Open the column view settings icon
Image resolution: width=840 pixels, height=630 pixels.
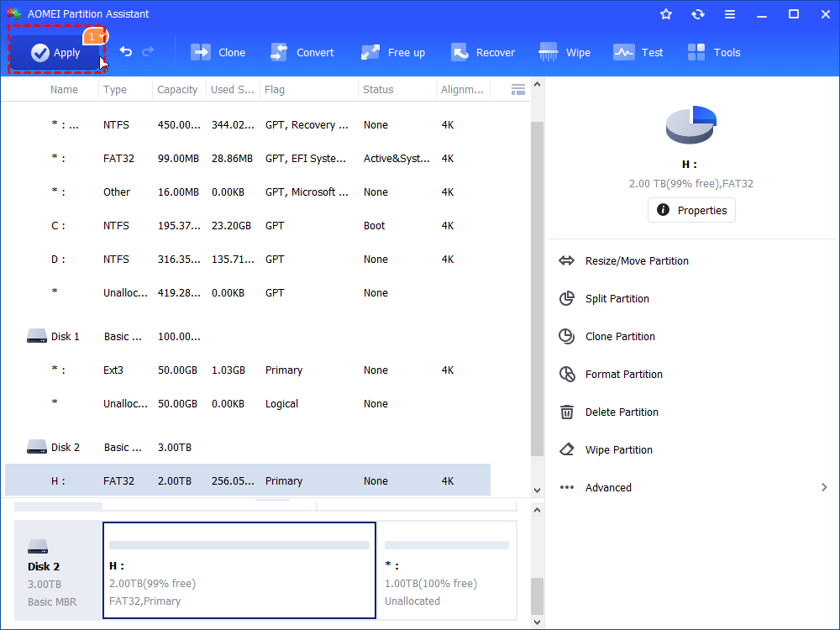pos(518,90)
